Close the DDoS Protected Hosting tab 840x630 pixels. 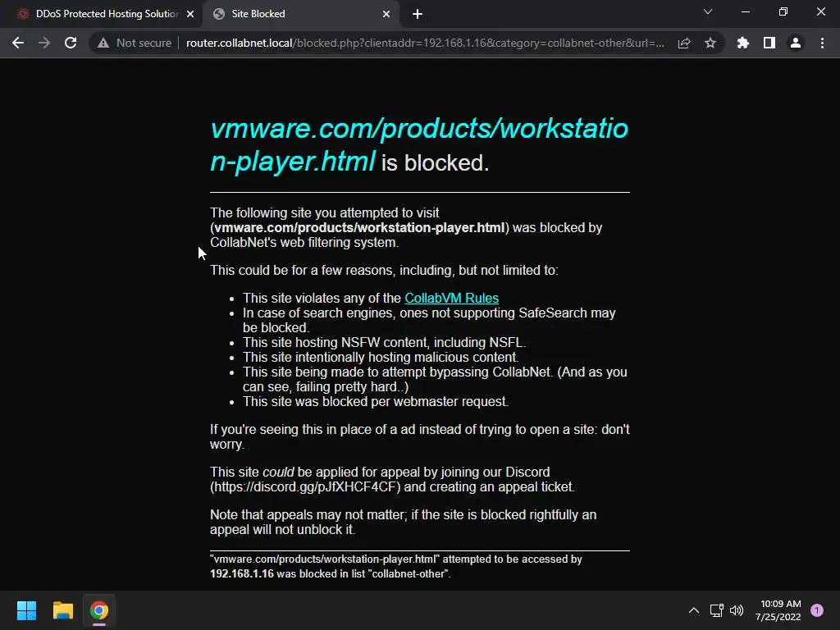point(190,14)
